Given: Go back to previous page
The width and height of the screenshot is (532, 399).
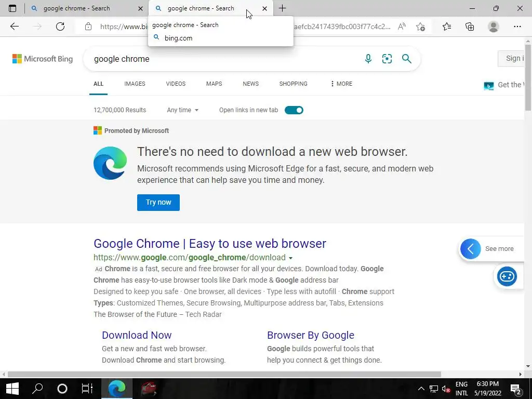Looking at the screenshot, I should click(x=14, y=26).
